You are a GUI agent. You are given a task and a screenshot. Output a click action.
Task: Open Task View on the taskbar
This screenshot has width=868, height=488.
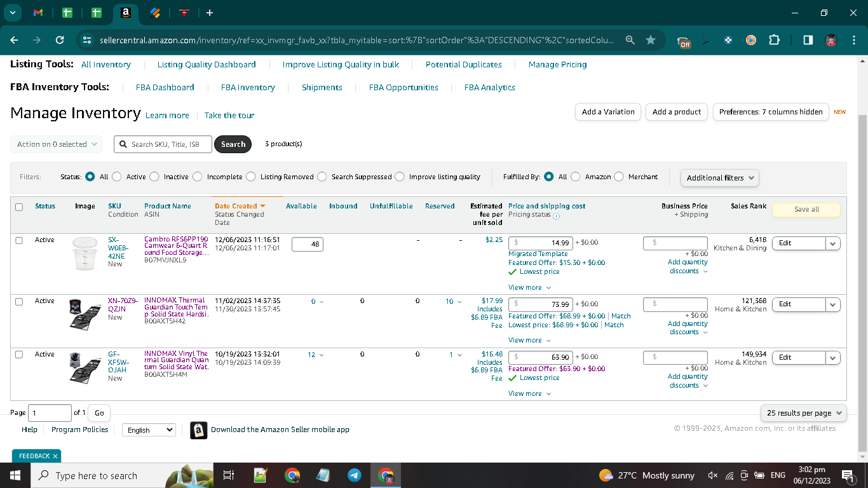[x=229, y=475]
